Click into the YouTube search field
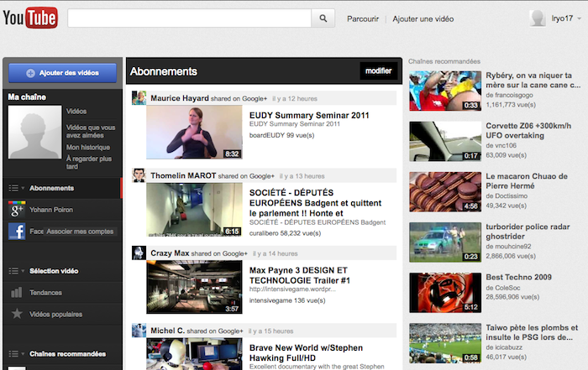 (189, 18)
